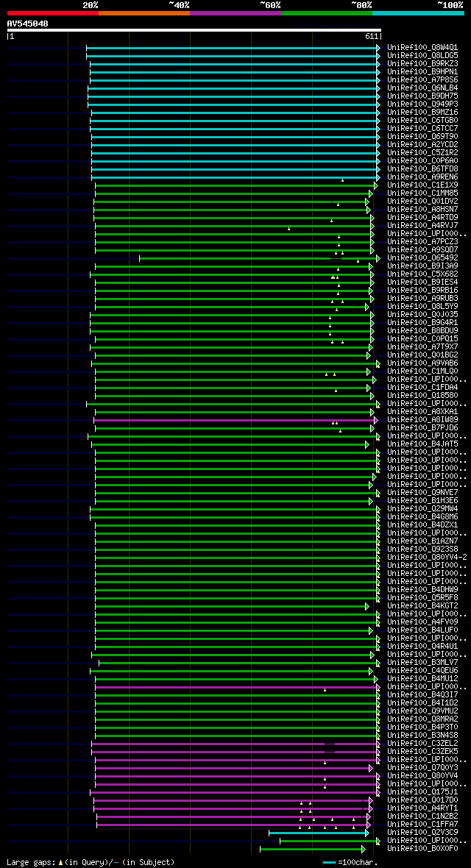471x868 pixels.
Task: Click the white query sequence bar
Action: [x=194, y=30]
